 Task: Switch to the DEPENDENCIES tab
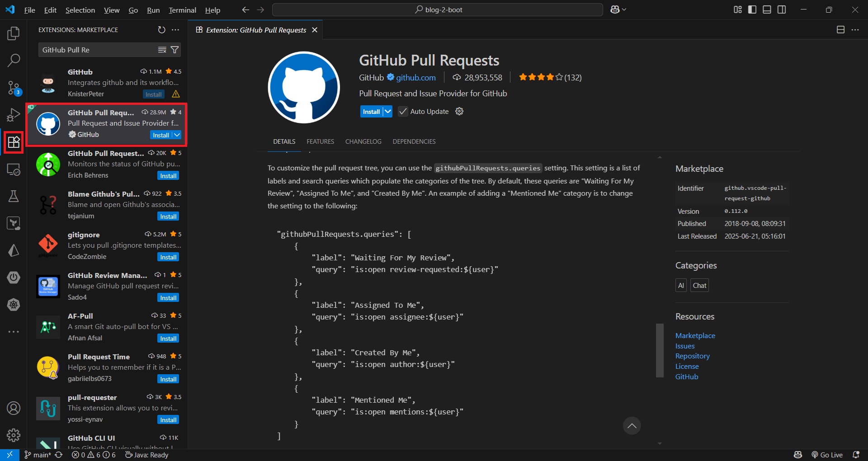[x=414, y=141]
